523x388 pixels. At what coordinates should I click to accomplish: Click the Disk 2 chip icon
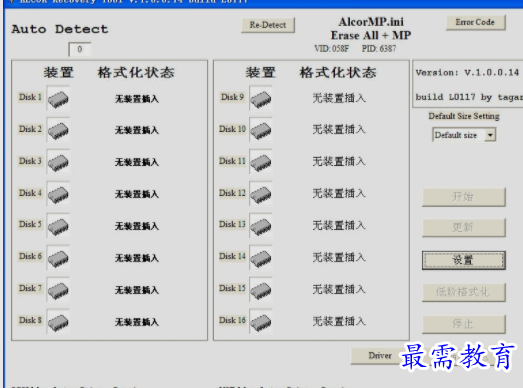click(x=58, y=130)
